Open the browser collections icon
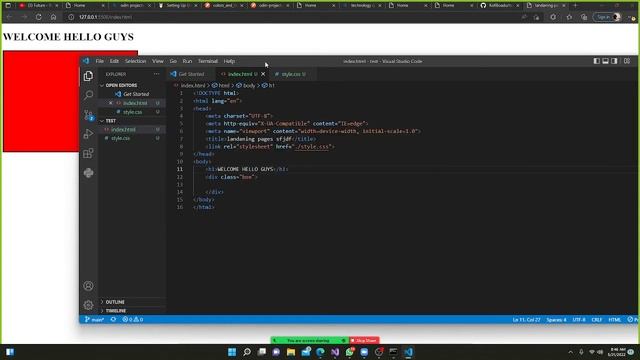 (x=584, y=17)
